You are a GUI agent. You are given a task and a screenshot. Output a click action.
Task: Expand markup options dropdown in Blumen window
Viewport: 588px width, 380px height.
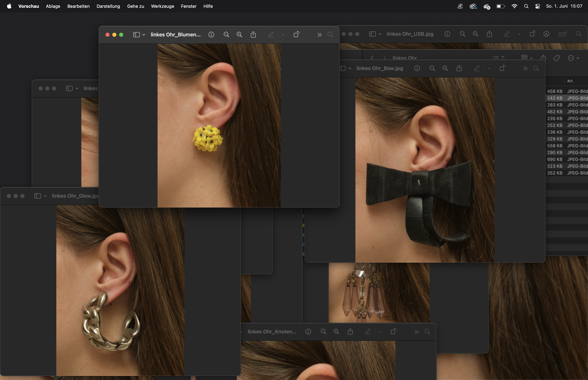click(283, 35)
